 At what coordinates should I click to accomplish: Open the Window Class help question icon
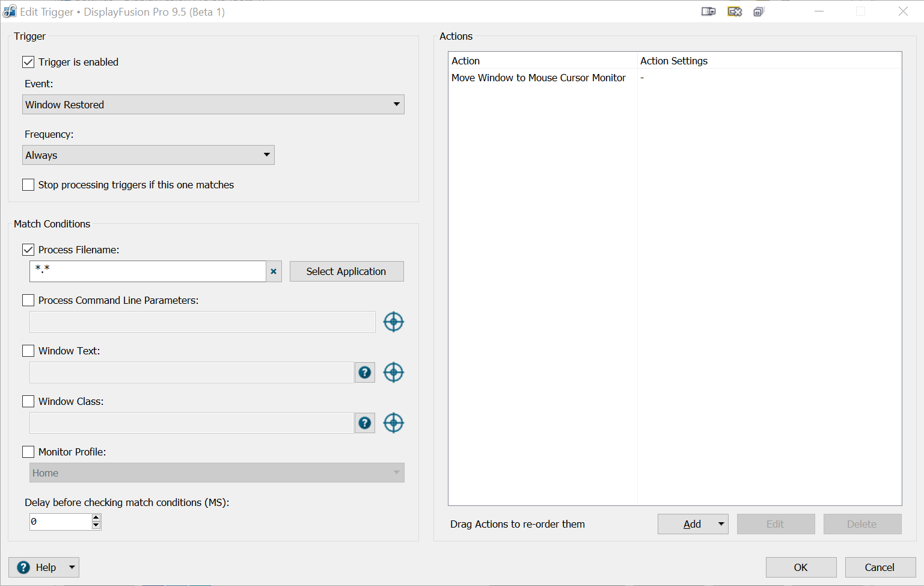364,423
